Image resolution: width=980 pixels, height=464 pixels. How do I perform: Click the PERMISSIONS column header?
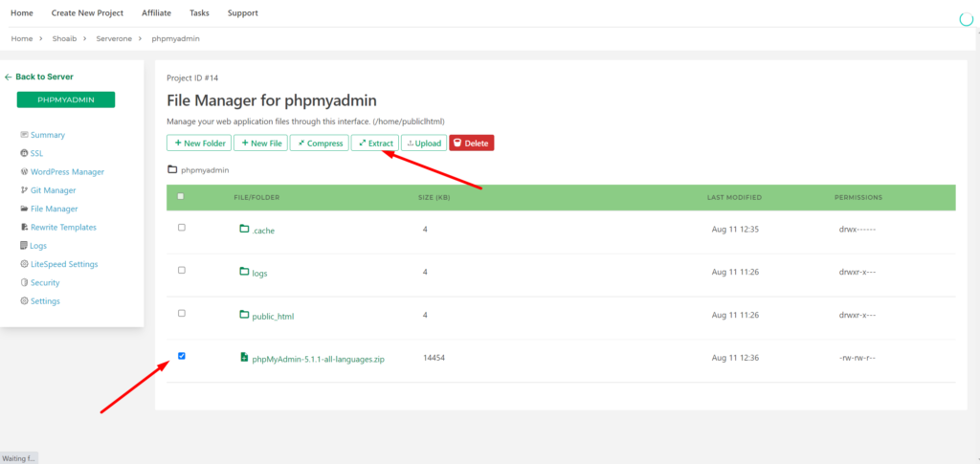(858, 197)
